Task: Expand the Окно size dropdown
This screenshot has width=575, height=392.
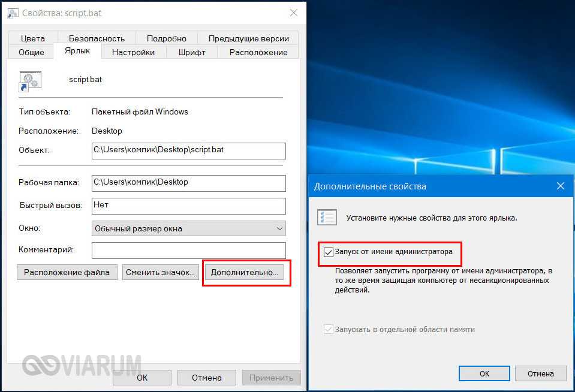Action: pyautogui.click(x=188, y=228)
